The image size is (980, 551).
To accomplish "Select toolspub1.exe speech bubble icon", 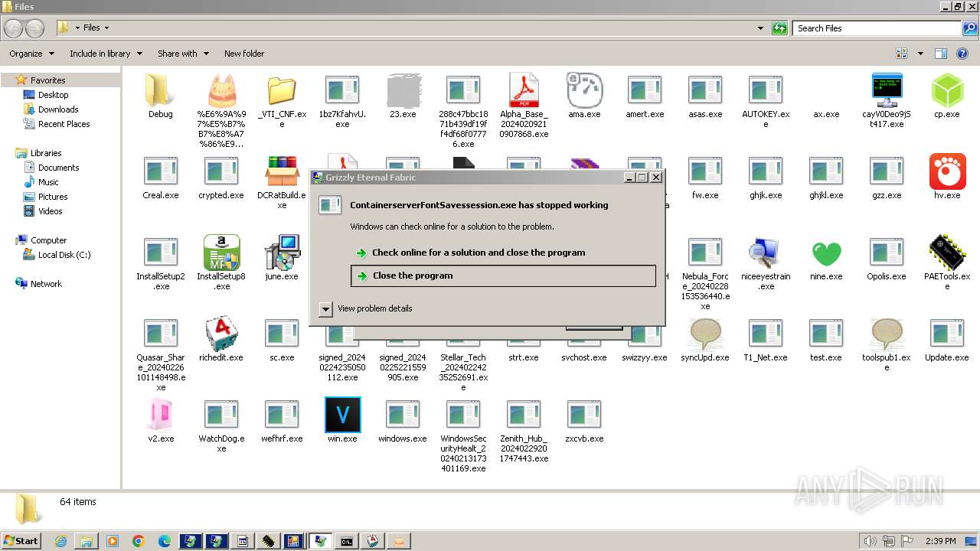I will (887, 334).
